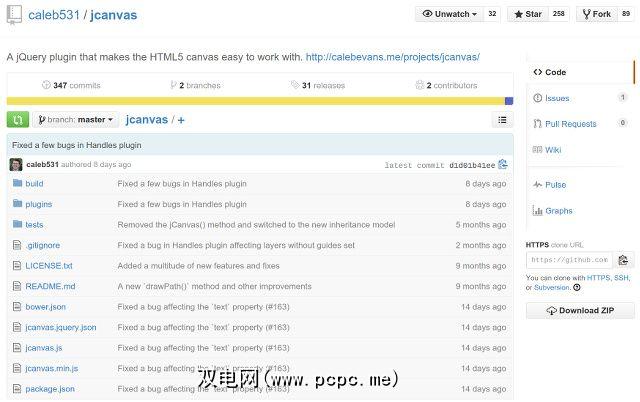Open the caleb531 owner link in header
640x402 pixels.
coord(53,15)
